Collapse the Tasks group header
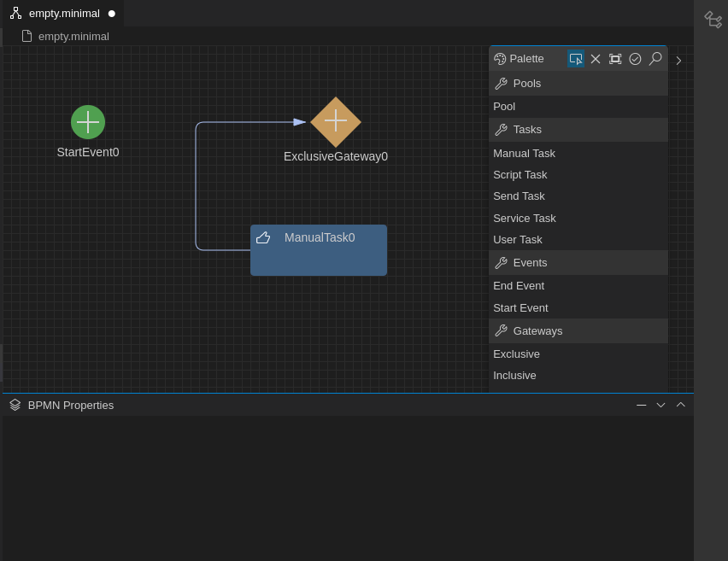The image size is (728, 561). click(578, 130)
